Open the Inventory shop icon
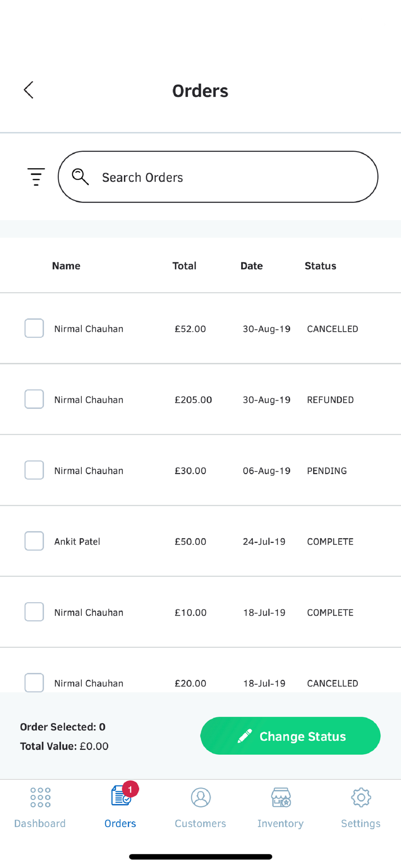Screen dimensions: 401x868 281,797
